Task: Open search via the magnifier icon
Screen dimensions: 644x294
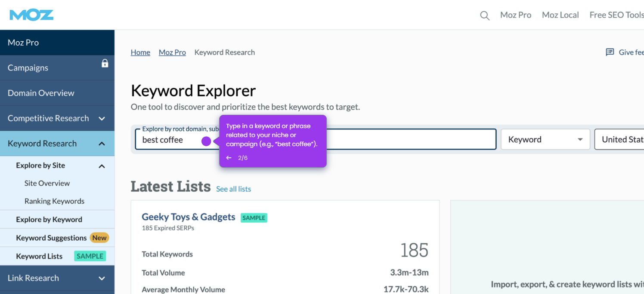Action: [x=484, y=15]
